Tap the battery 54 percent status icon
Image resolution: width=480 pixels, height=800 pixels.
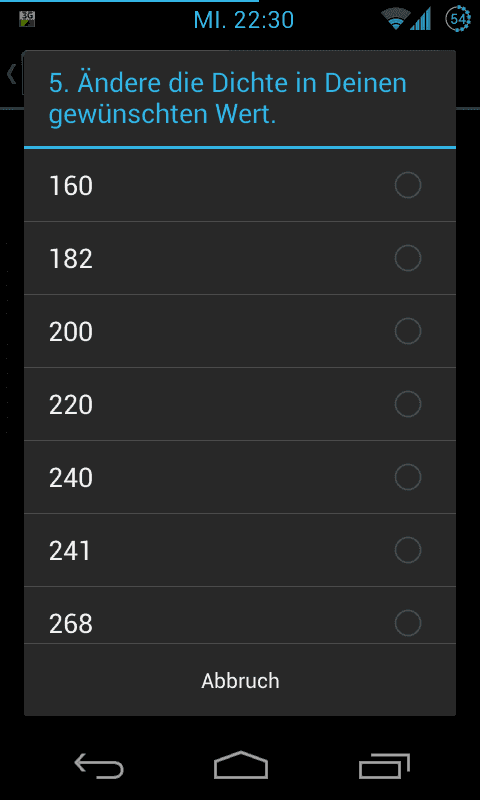458,19
